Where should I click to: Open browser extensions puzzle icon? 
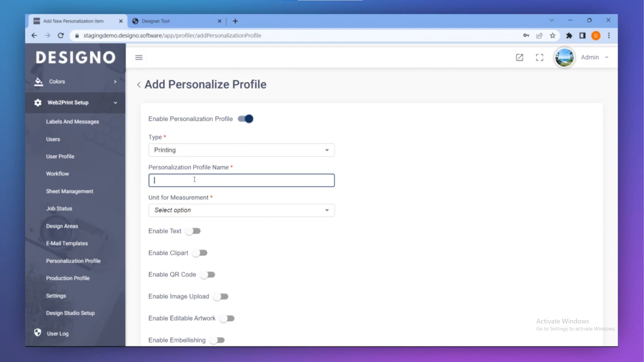(x=569, y=36)
